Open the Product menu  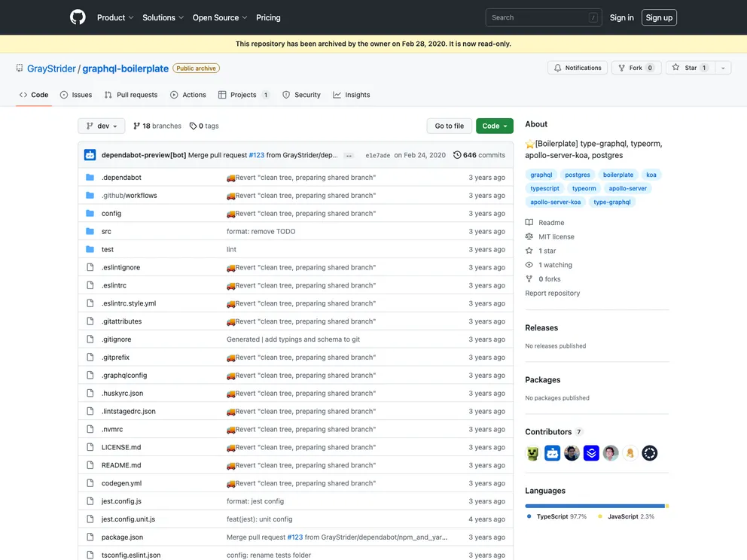click(115, 17)
